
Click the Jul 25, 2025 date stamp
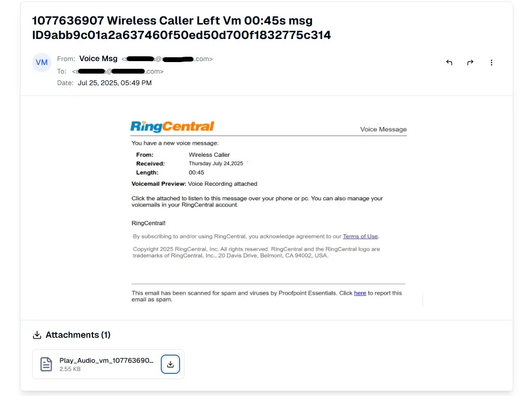115,83
